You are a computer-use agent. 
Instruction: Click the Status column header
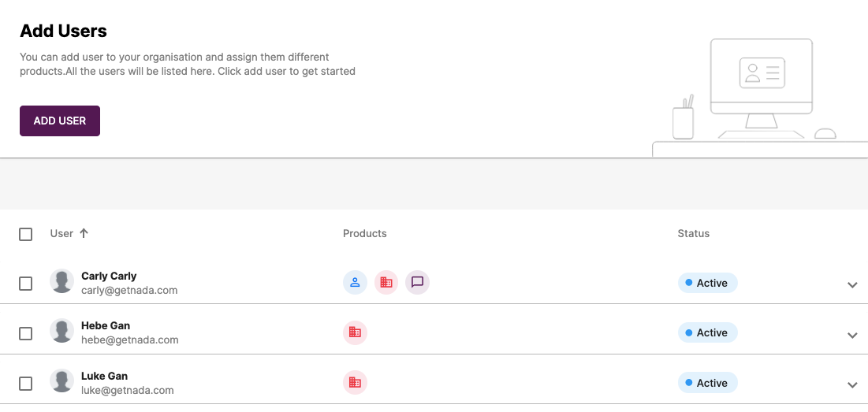click(x=694, y=233)
